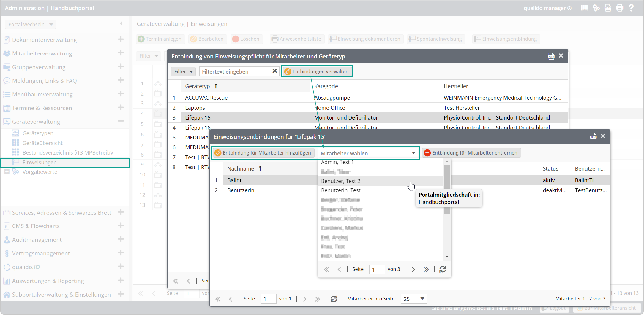Screen dimensions: 644x315
Task: Refresh the employee dropdown list
Action: tap(443, 269)
